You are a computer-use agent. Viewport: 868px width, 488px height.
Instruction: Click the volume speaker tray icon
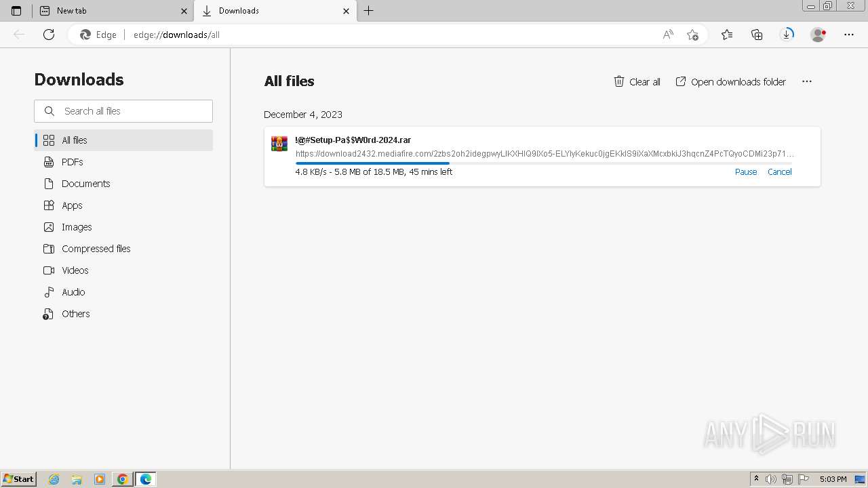pos(771,479)
